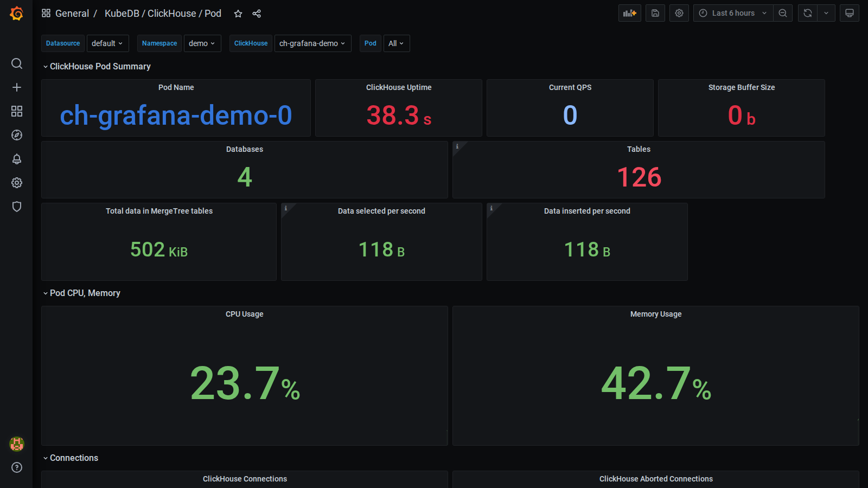Save the dashboard with disk icon
The width and height of the screenshot is (868, 488).
[655, 13]
